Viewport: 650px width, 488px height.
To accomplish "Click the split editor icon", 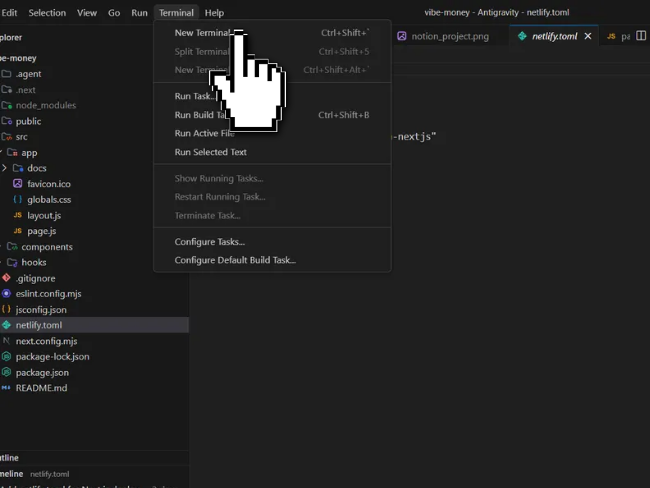I will 641,36.
